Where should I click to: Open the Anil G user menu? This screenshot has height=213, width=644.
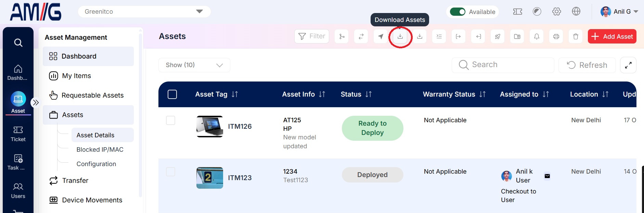[x=619, y=12]
